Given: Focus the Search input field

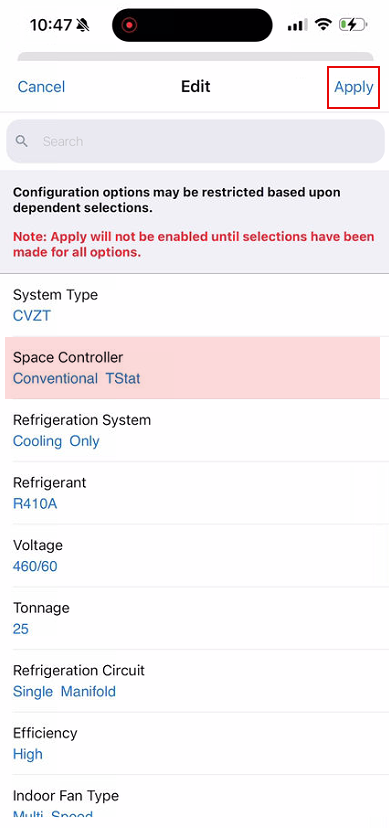Looking at the screenshot, I should (x=195, y=142).
